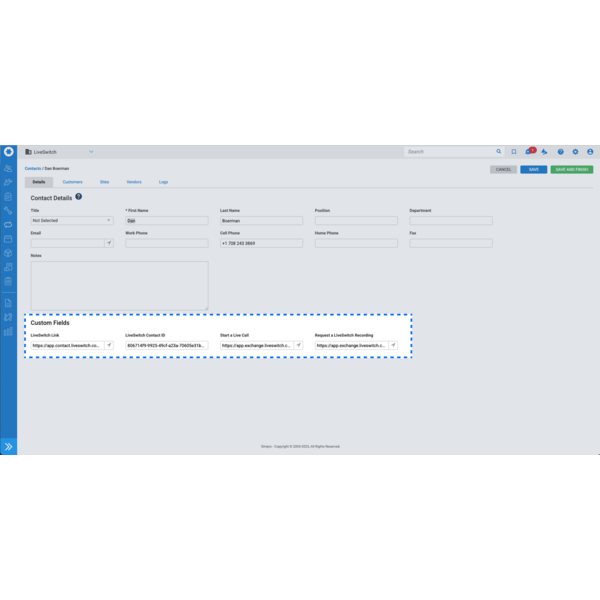Click the Fax field
600x600 pixels.
point(451,243)
